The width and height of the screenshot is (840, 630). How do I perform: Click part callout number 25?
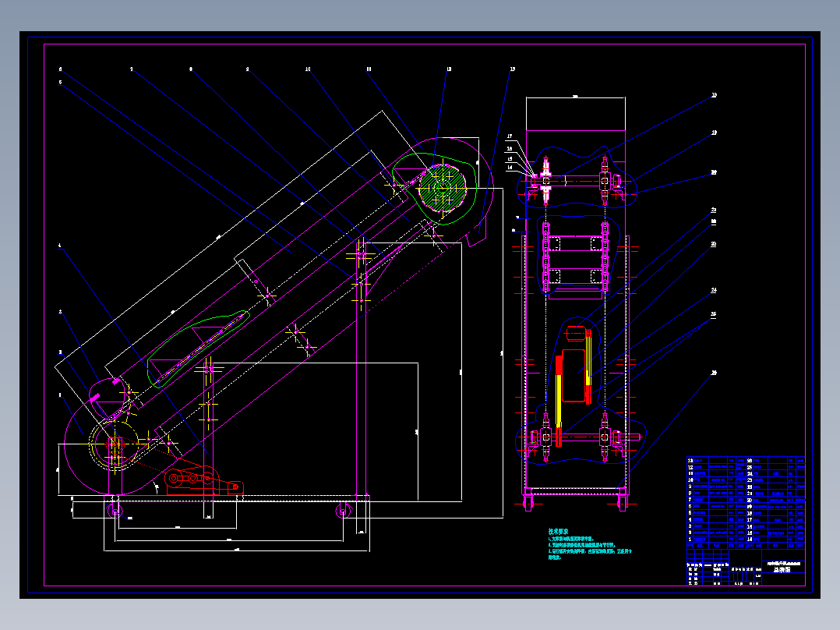(714, 314)
